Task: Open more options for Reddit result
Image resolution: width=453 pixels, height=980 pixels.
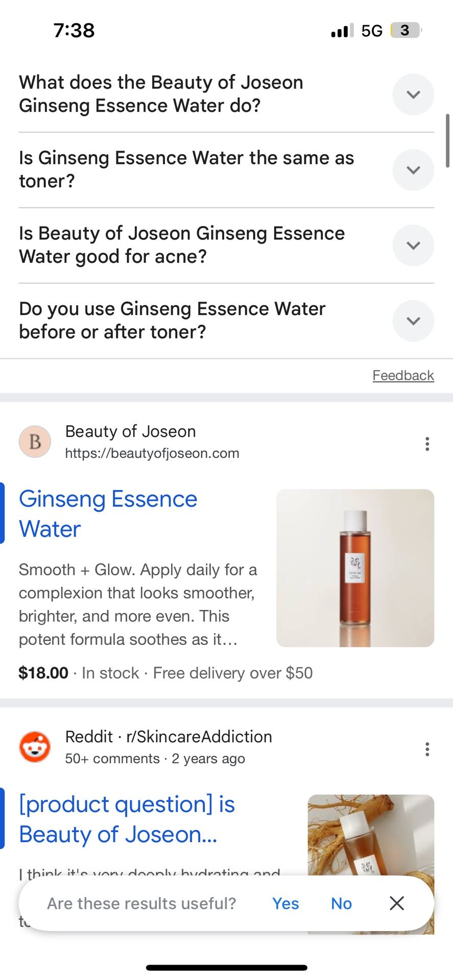Action: 427,749
